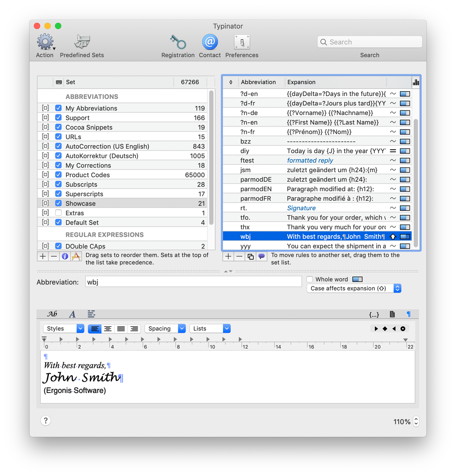Open Predefined Sets
This screenshot has width=456, height=476.
coord(82,42)
